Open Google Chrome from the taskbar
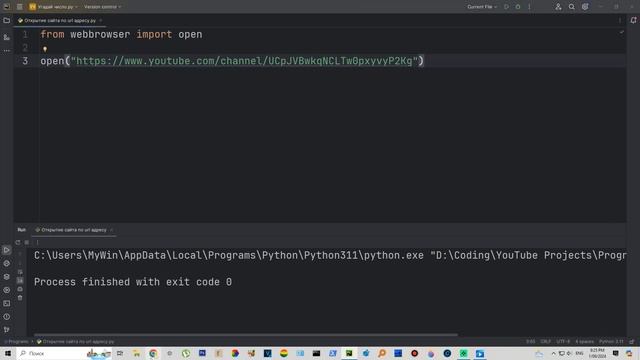Image resolution: width=640 pixels, height=360 pixels. [153, 353]
